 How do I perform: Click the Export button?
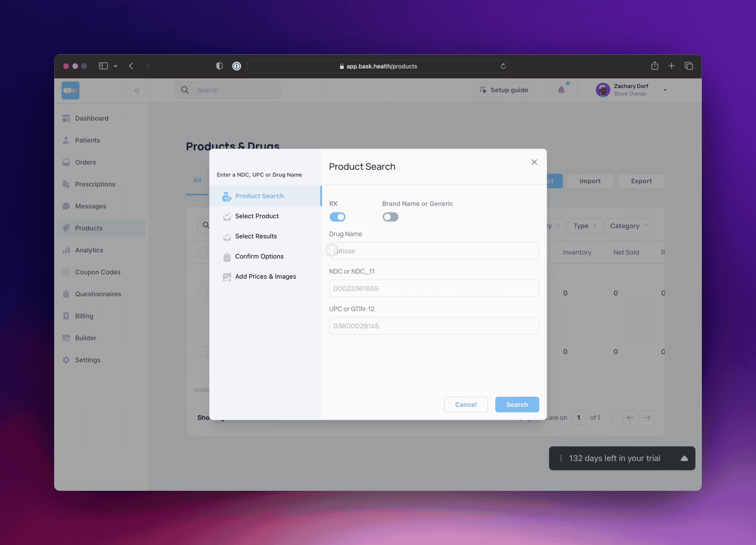tap(641, 181)
